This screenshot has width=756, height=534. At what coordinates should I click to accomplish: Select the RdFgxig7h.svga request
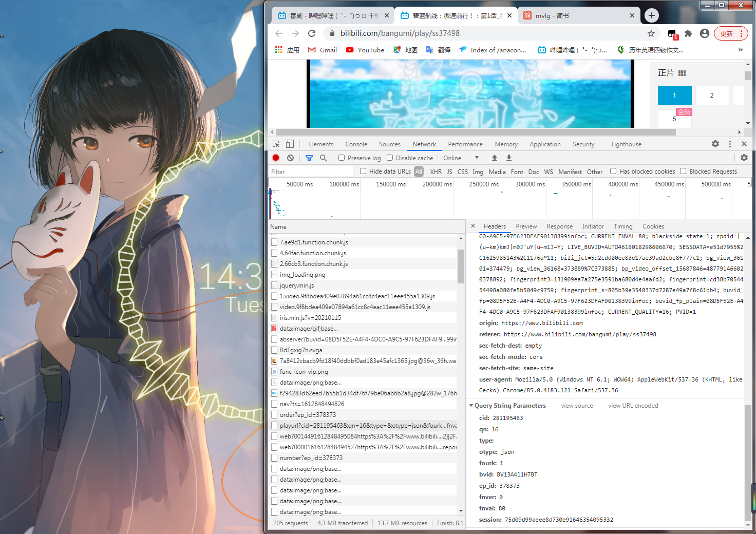(x=363, y=350)
